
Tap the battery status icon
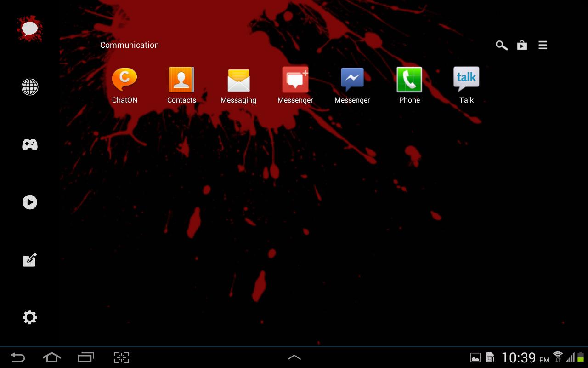pyautogui.click(x=581, y=357)
